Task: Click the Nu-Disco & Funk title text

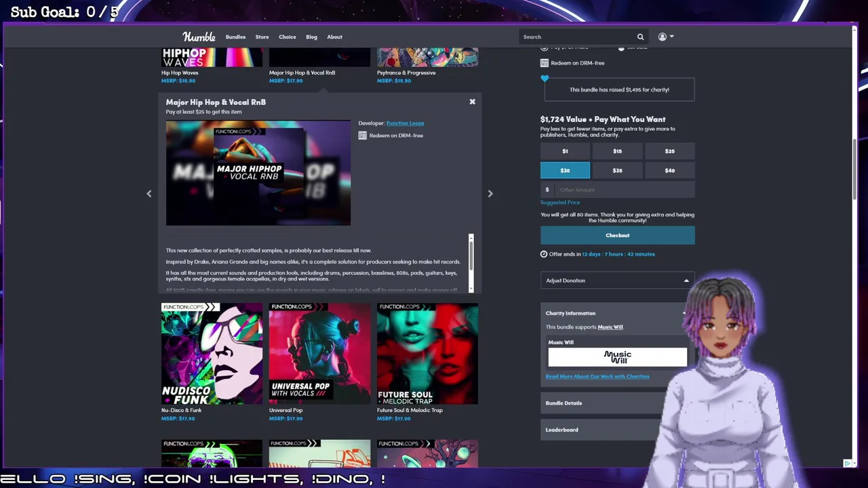Action: coord(181,410)
